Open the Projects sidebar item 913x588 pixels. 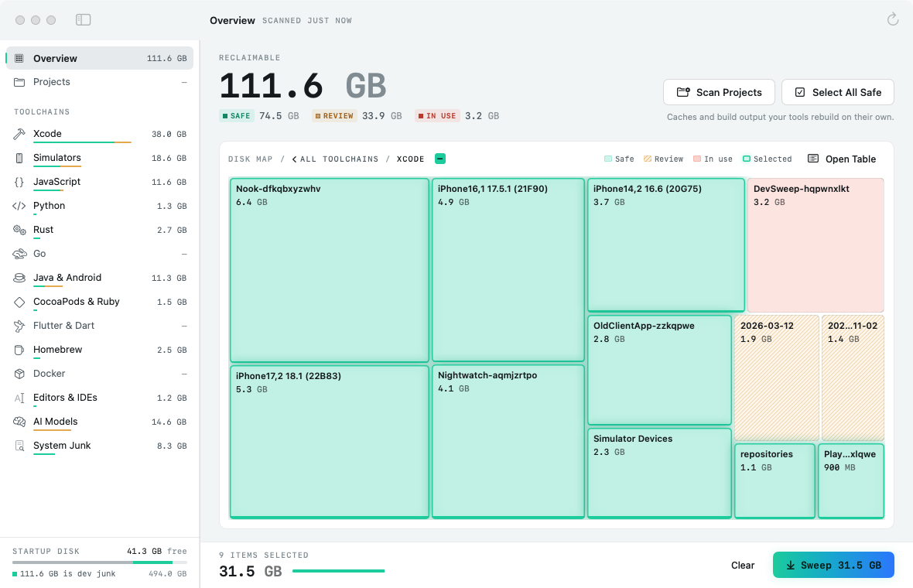100,82
